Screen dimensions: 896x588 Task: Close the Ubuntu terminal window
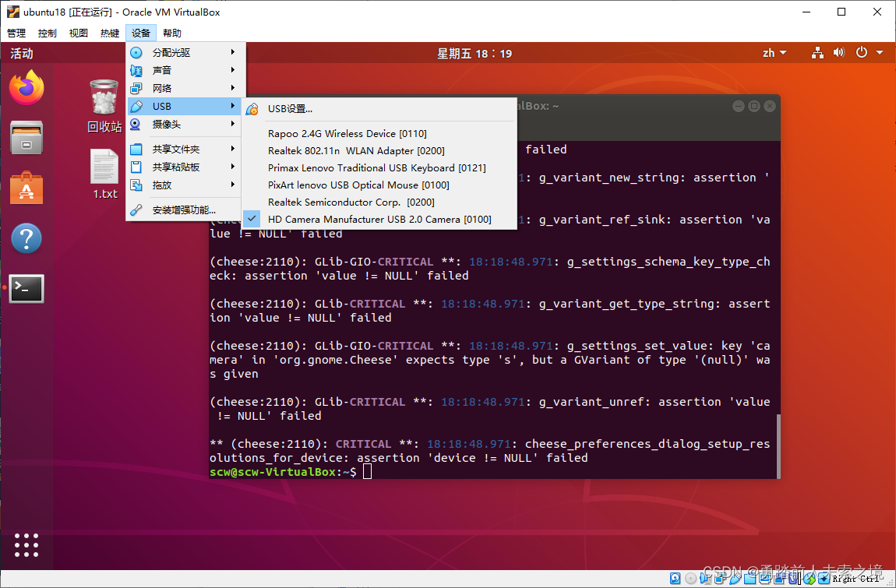pos(770,106)
